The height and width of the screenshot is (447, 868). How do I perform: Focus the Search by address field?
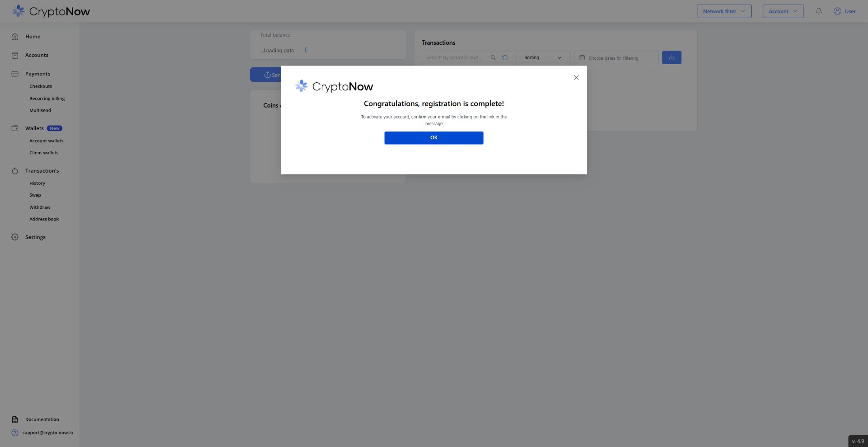coord(456,57)
